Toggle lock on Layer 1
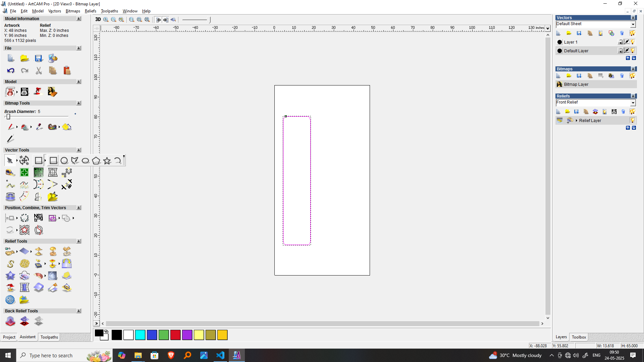This screenshot has width=644, height=362. click(621, 42)
